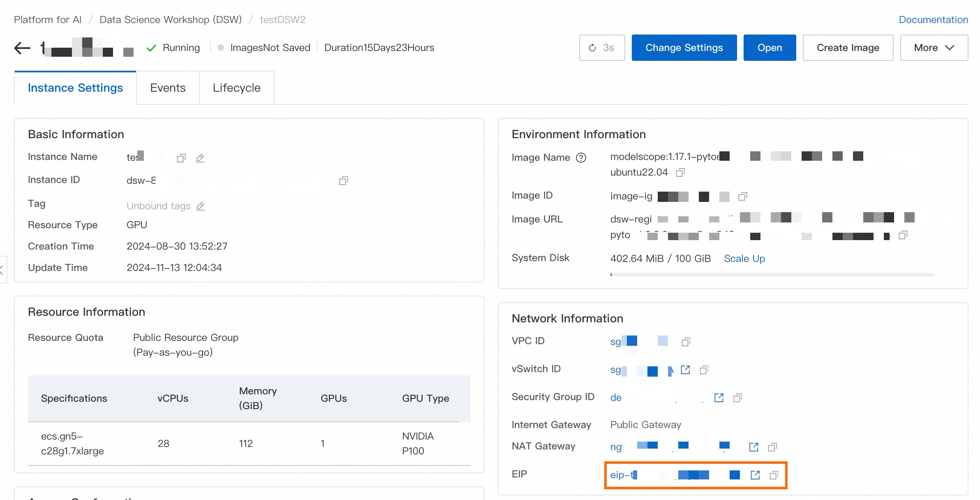Open vSwitch ID external link icon

tap(685, 370)
